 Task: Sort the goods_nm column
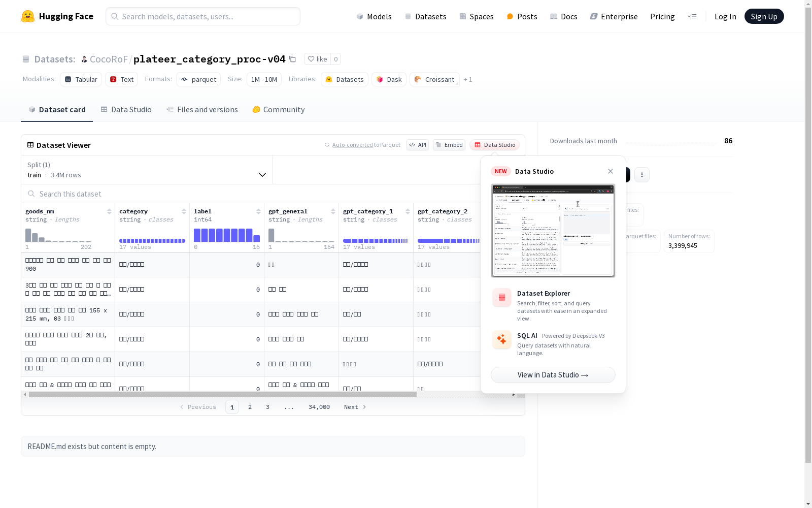click(109, 211)
